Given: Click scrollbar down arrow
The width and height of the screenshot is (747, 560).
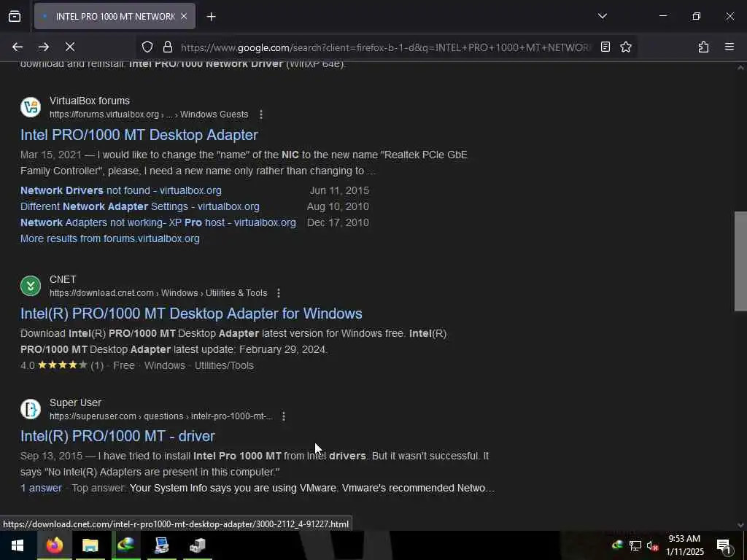Looking at the screenshot, I should (x=740, y=525).
